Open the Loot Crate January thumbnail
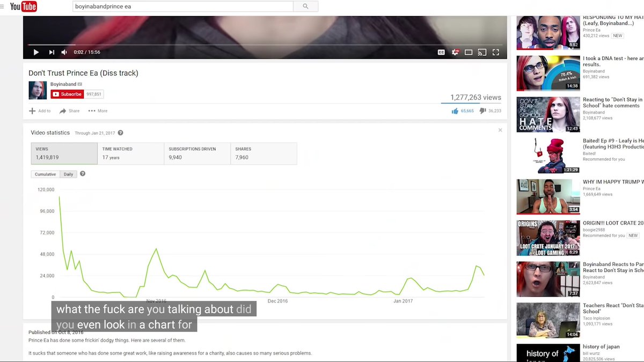Screen dimensions: 644x362 [x=548, y=238]
